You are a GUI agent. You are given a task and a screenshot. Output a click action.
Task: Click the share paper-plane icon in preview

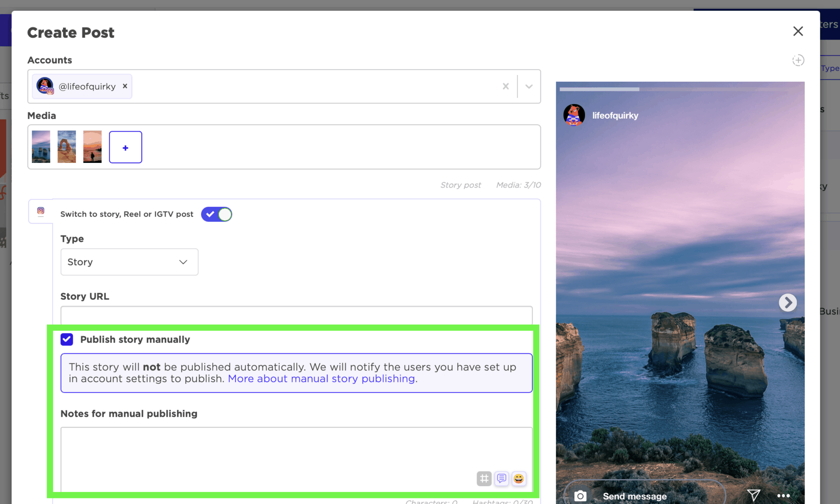pyautogui.click(x=753, y=495)
